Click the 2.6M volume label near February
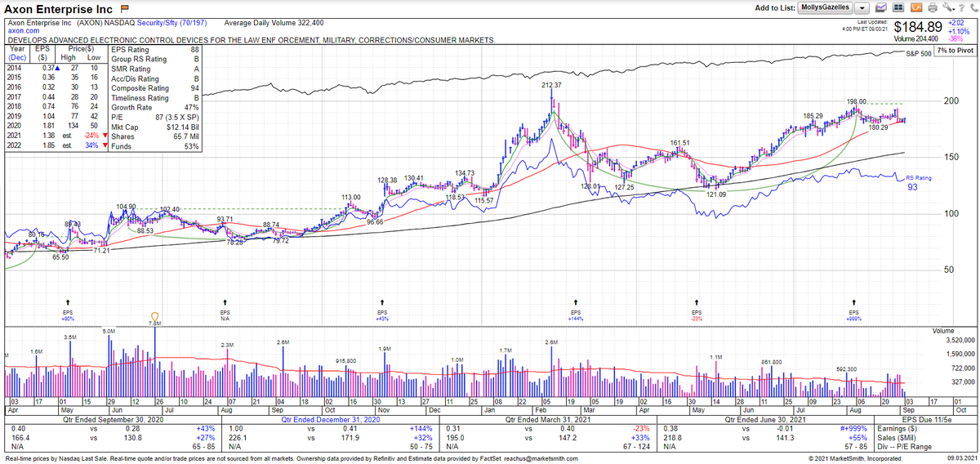This screenshot has height=464, width=980. (551, 341)
